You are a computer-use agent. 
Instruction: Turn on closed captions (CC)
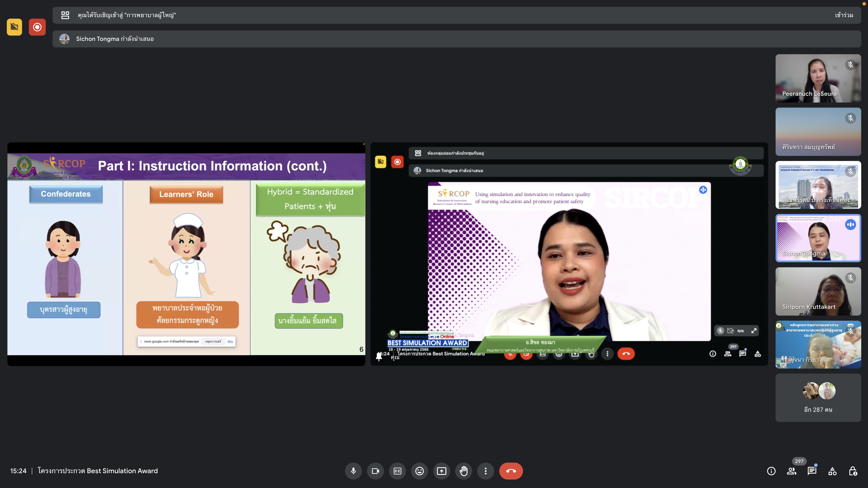point(398,471)
